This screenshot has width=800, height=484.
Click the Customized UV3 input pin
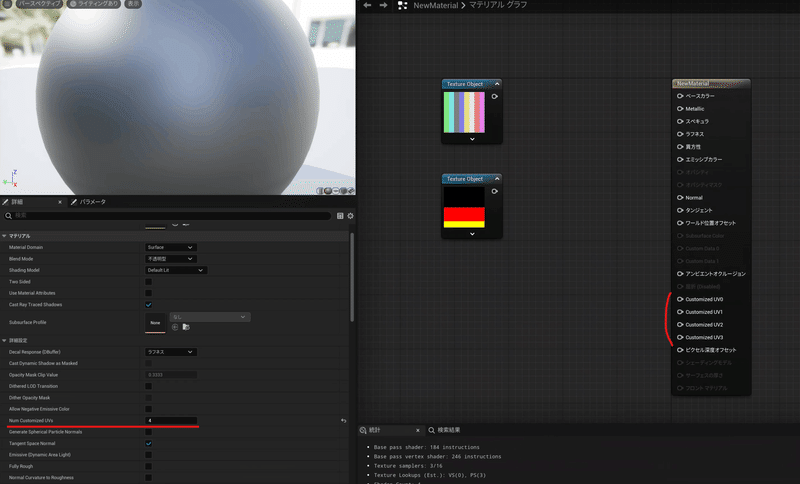point(680,337)
